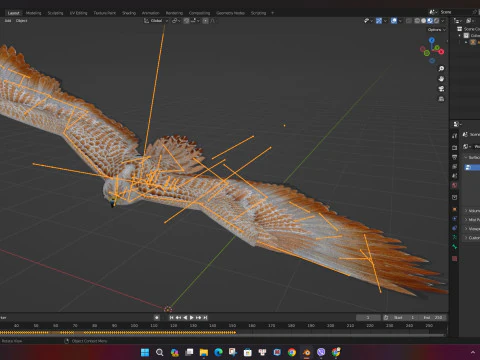Click the zoom view magnifier icon

441,69
